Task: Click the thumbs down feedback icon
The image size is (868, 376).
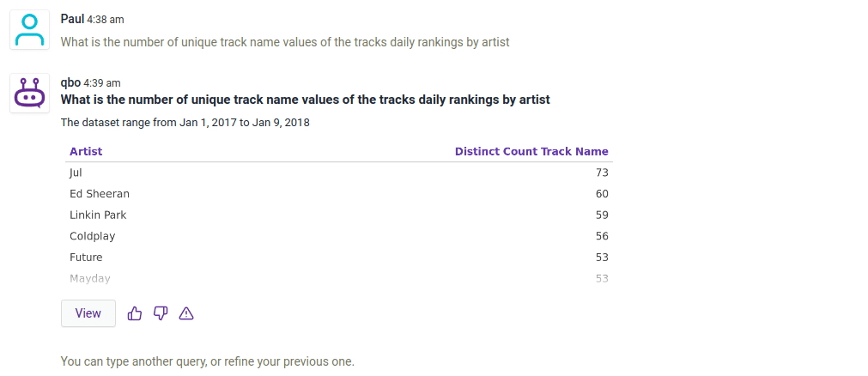Action: 161,313
